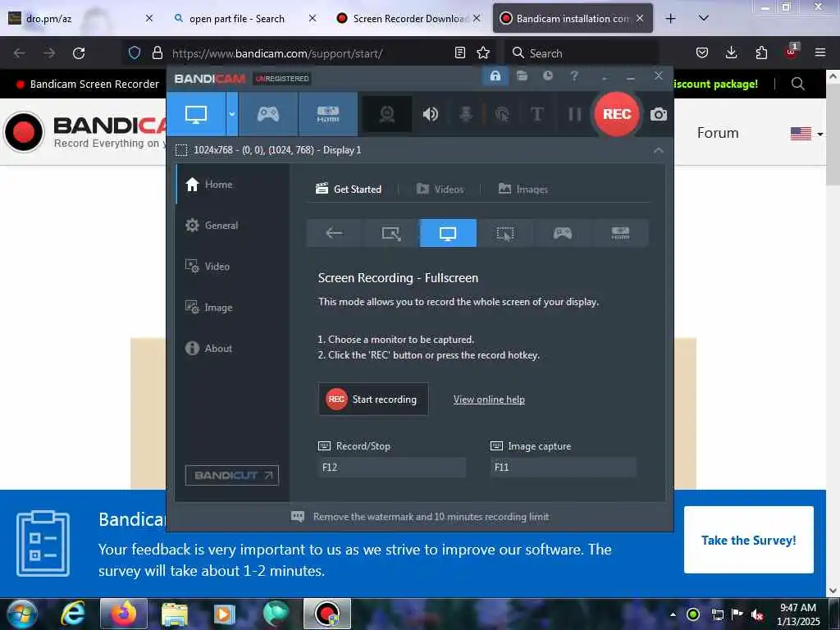Screen dimensions: 840x630
Task: Open a new Firefox tab with plus
Action: click(x=670, y=19)
